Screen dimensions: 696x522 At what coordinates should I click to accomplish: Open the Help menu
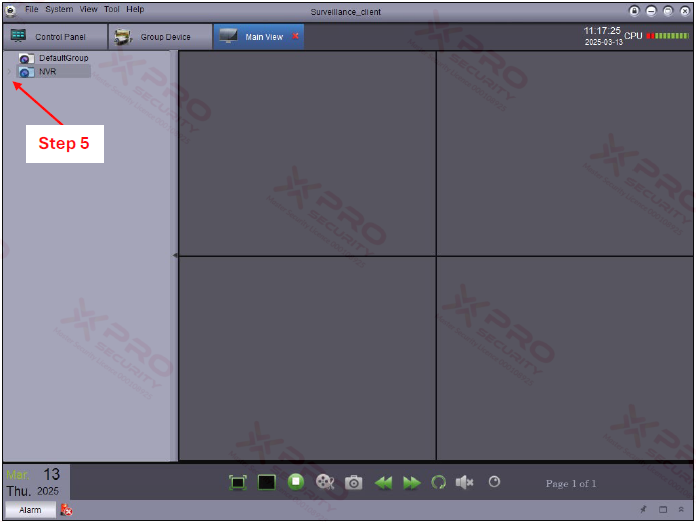pyautogui.click(x=135, y=9)
